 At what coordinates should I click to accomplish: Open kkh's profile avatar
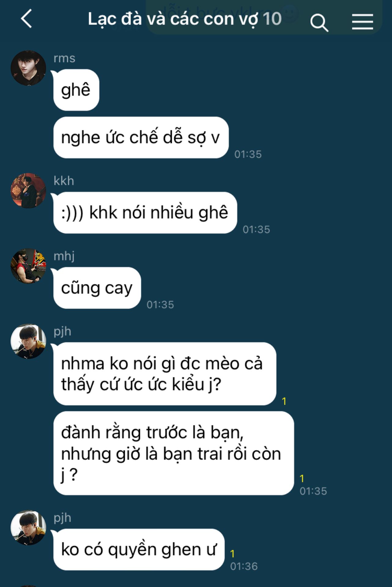click(28, 191)
